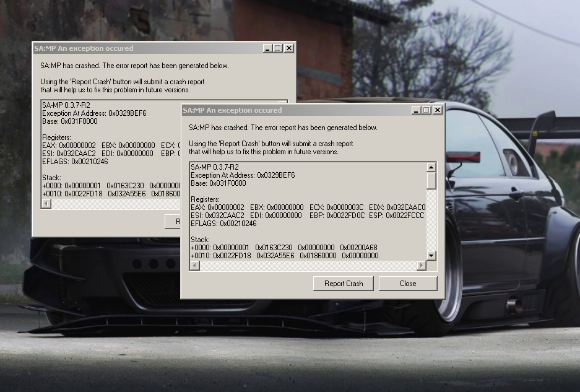The height and width of the screenshot is (392, 580).
Task: Click 'EAX: 0x00000002' in front report
Action: point(217,207)
